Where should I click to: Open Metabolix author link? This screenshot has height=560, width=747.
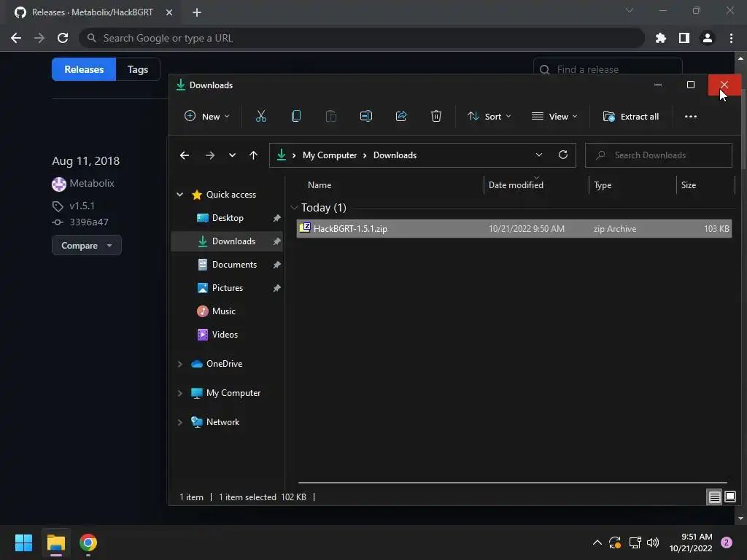pyautogui.click(x=92, y=183)
